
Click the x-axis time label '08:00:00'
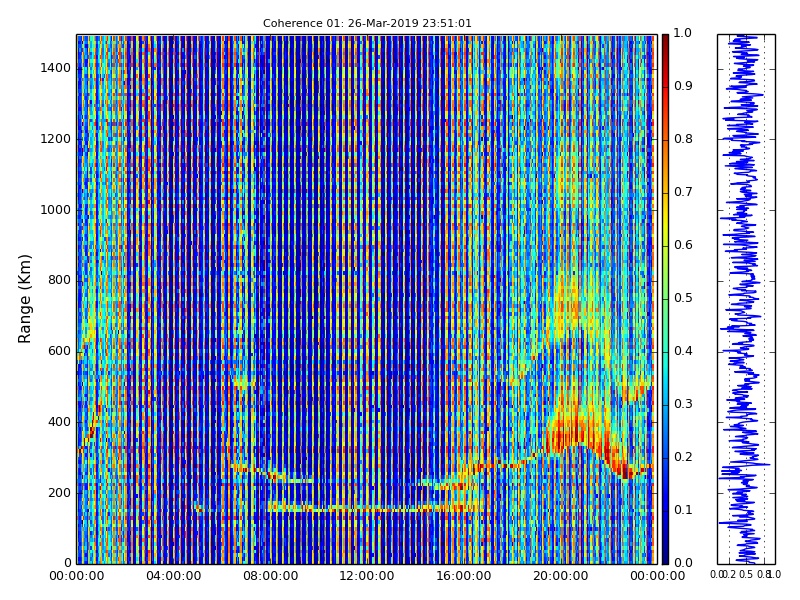pyautogui.click(x=270, y=577)
